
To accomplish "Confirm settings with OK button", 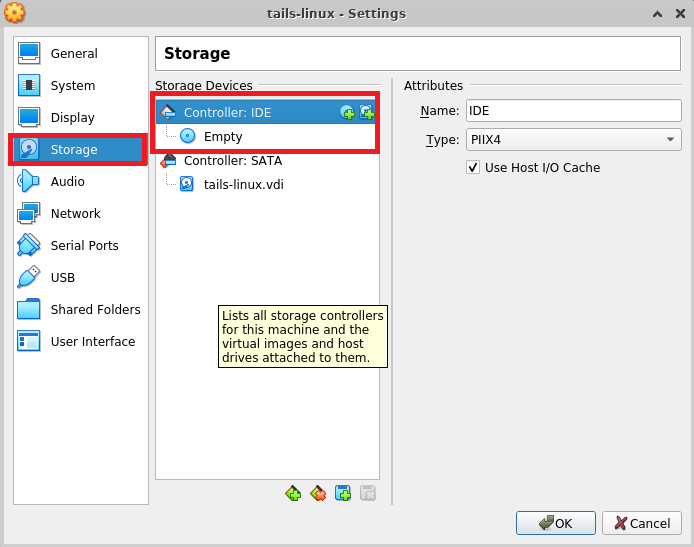I will tap(555, 523).
